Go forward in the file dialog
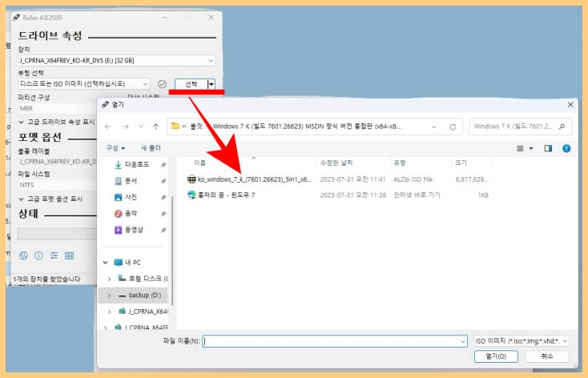 tap(125, 127)
